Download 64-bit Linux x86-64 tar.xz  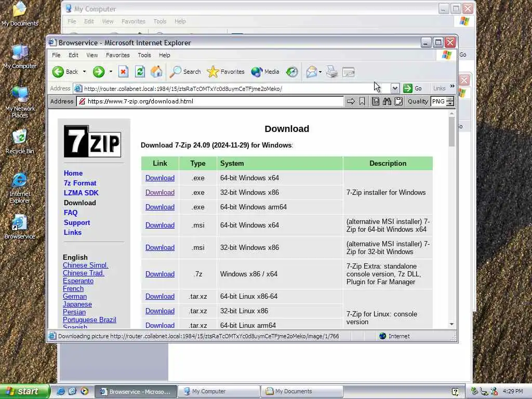(160, 297)
